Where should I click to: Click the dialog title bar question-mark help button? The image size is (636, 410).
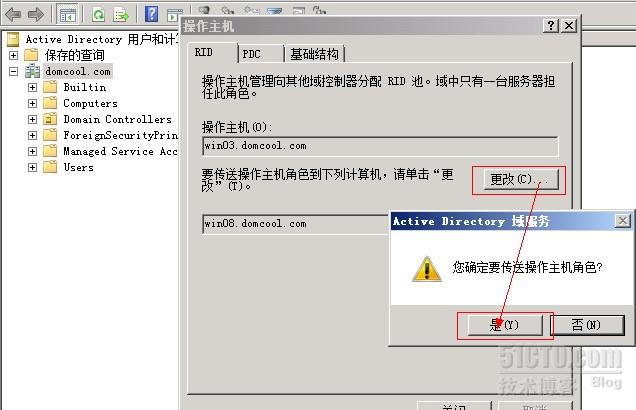[550, 26]
